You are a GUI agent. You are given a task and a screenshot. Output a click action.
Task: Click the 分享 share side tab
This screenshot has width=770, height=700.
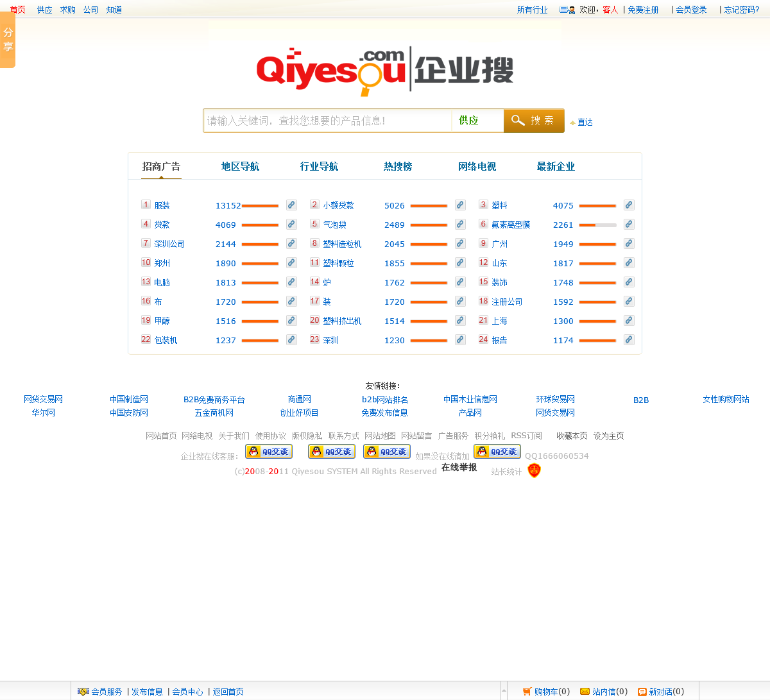pyautogui.click(x=8, y=40)
